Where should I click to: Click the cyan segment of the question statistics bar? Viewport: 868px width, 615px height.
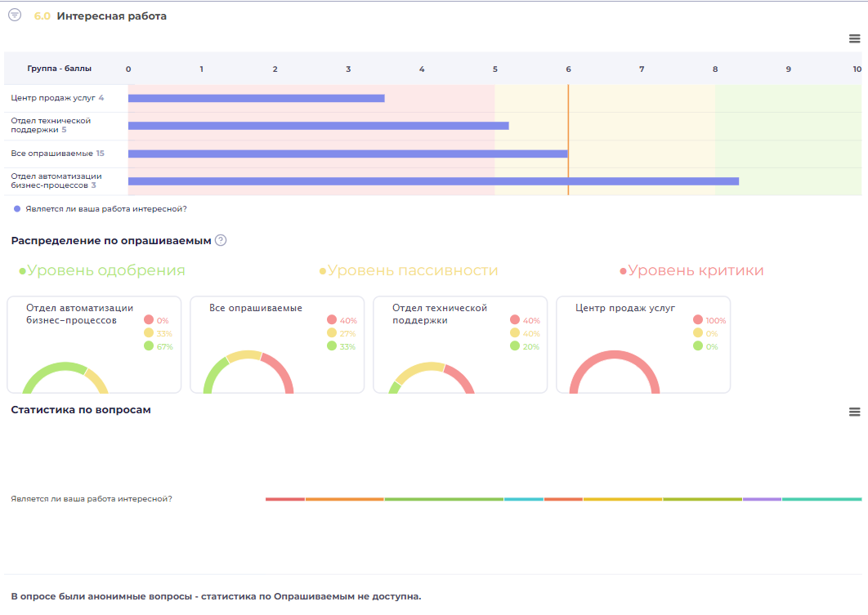pos(523,499)
